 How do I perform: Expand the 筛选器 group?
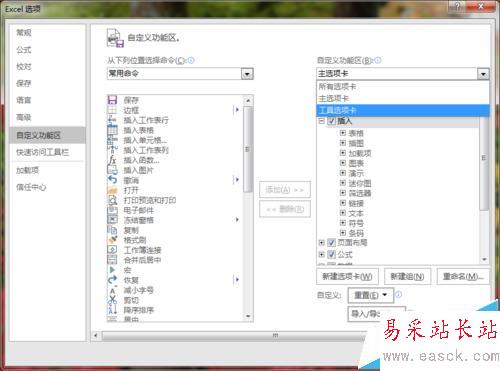coord(343,193)
